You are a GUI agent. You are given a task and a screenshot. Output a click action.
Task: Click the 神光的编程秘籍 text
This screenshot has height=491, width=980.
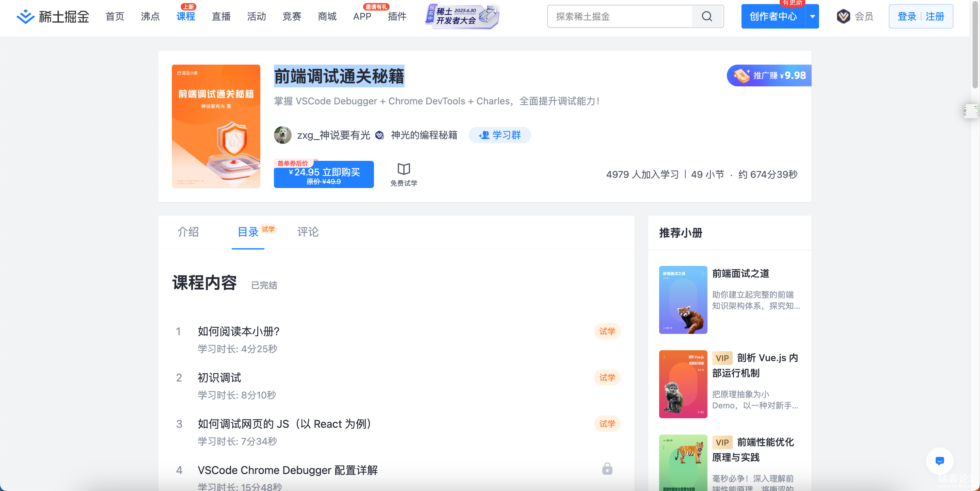tap(424, 135)
